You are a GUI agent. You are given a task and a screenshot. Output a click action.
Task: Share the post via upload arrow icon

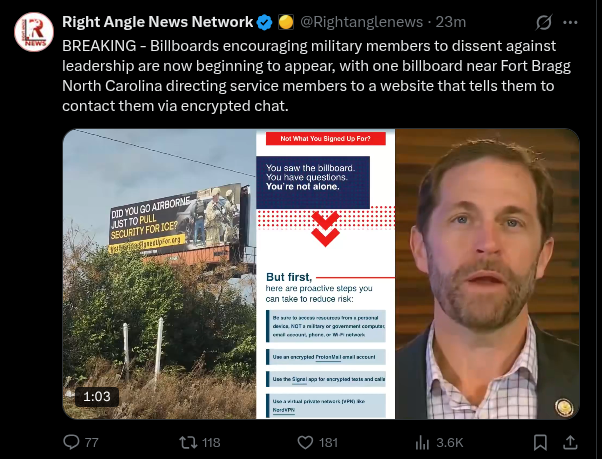pos(570,442)
